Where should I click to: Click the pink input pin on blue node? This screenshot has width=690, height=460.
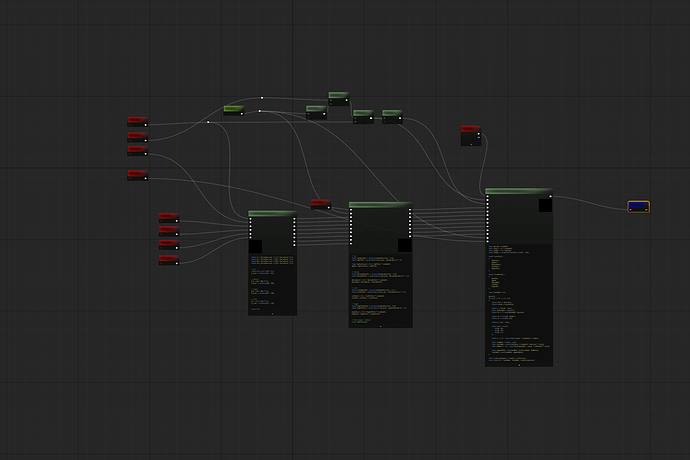pos(631,210)
